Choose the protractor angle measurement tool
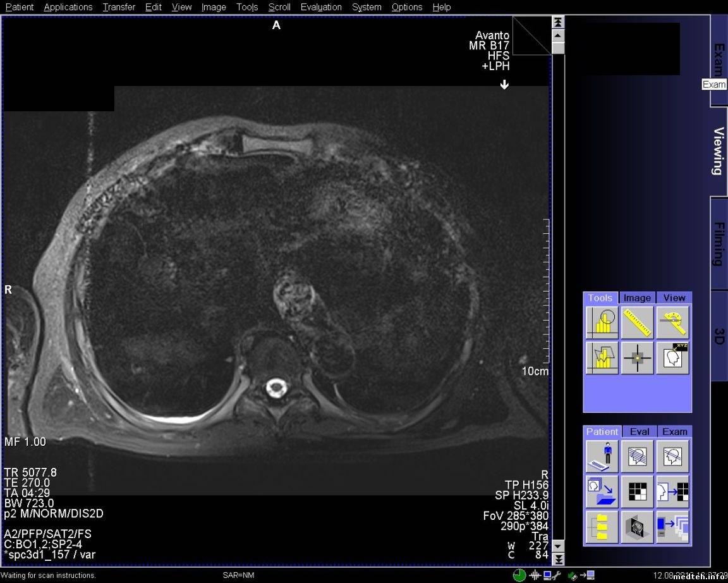This screenshot has width=728, height=583. [672, 322]
